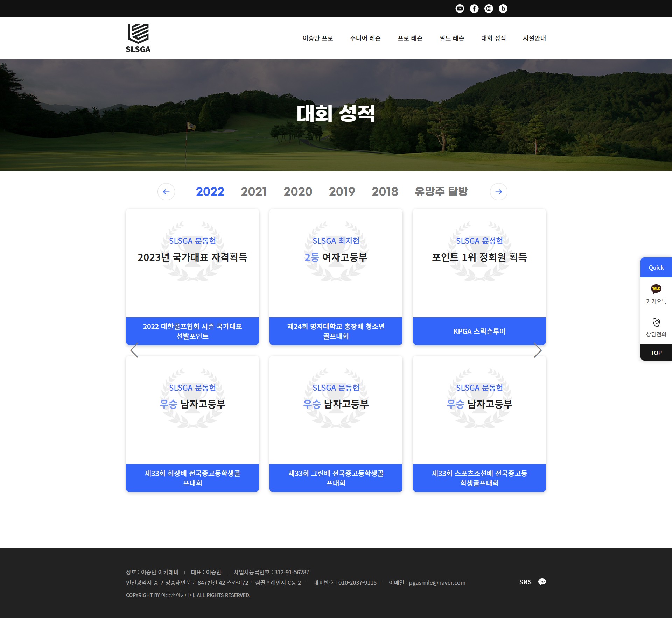Open the Facebook social icon
The height and width of the screenshot is (618, 672).
[474, 8]
